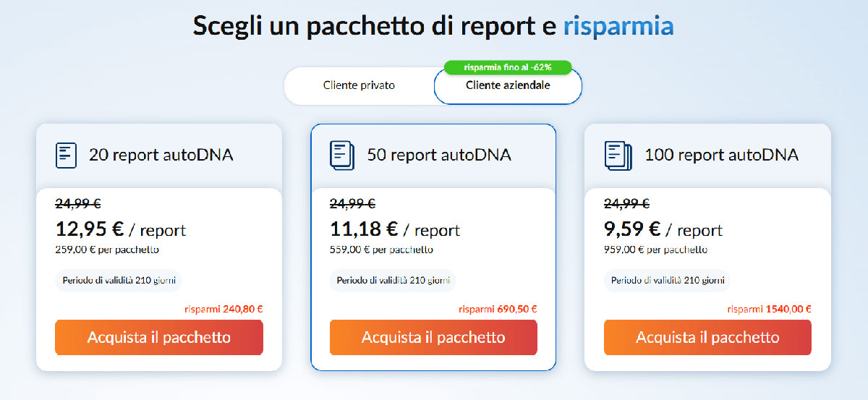Screen dimensions: 868x400
Task: Click 'risparmi 1540,00 €' savings text
Action: pyautogui.click(x=769, y=309)
